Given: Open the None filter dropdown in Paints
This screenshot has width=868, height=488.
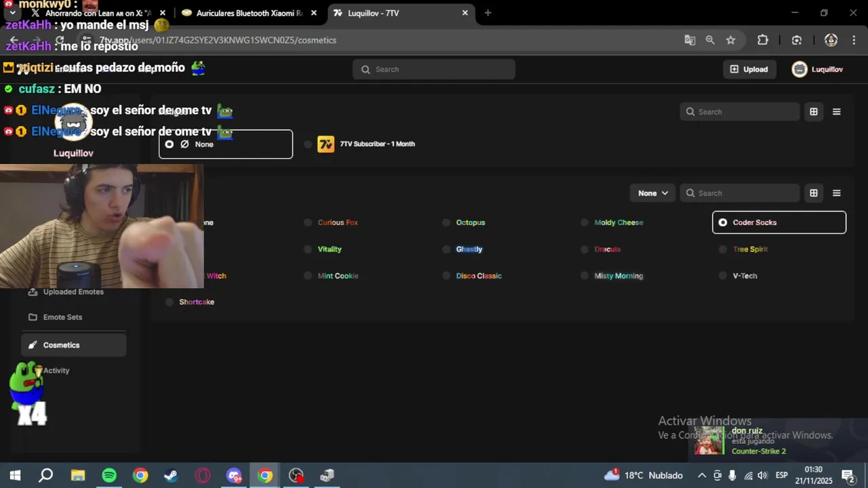Looking at the screenshot, I should (x=652, y=193).
